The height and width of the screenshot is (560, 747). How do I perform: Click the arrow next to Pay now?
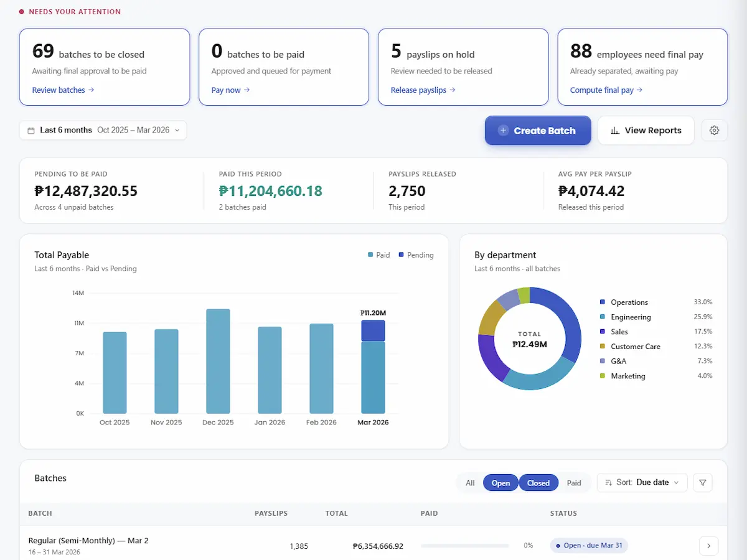click(247, 90)
